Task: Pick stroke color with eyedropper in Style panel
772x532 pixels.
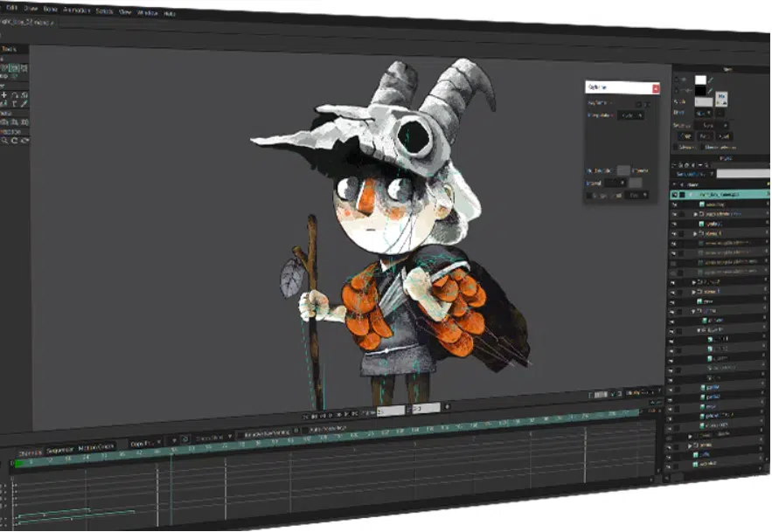Action: 711,91
